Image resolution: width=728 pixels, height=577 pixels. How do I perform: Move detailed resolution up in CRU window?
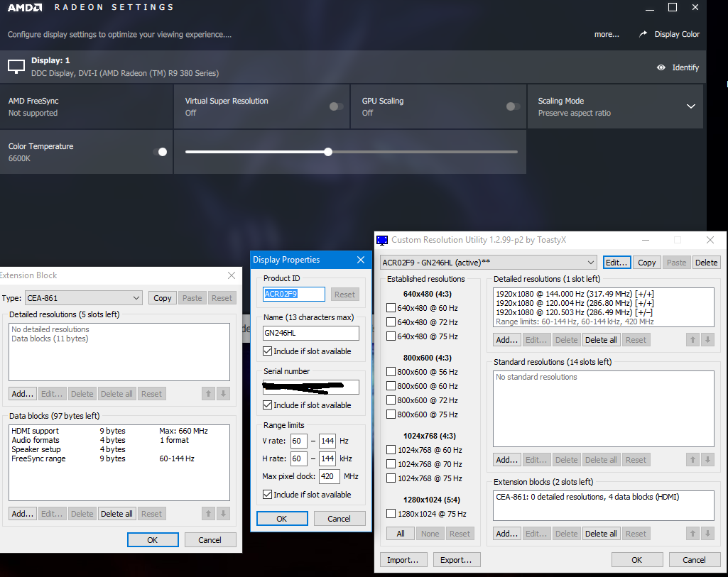[692, 340]
